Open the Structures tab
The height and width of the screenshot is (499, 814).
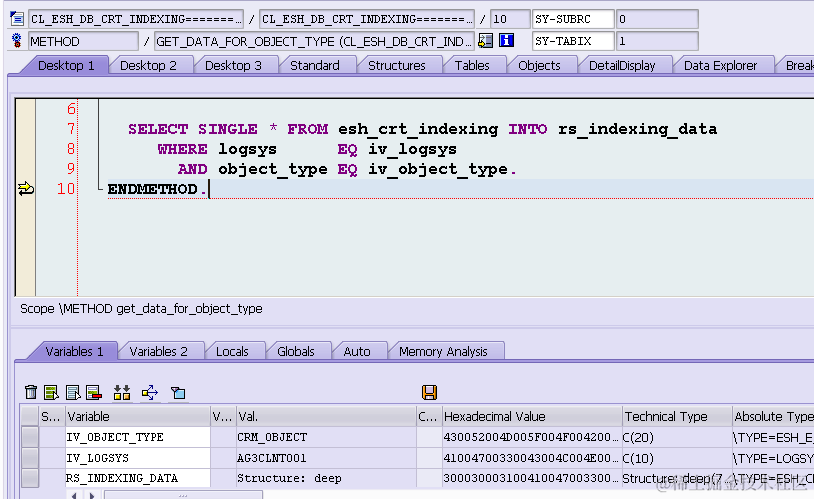pos(397,65)
